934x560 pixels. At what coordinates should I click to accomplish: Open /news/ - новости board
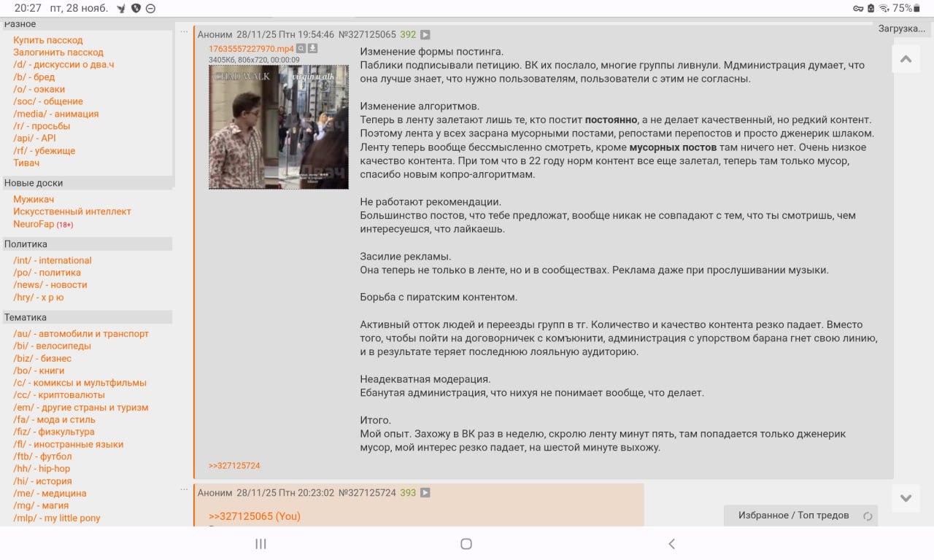click(50, 284)
